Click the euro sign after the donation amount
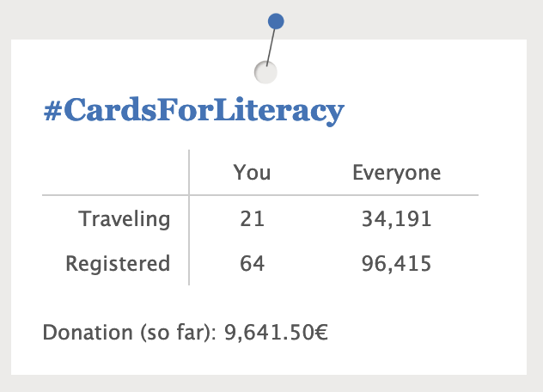Screen dimensions: 543x392 click(321, 333)
